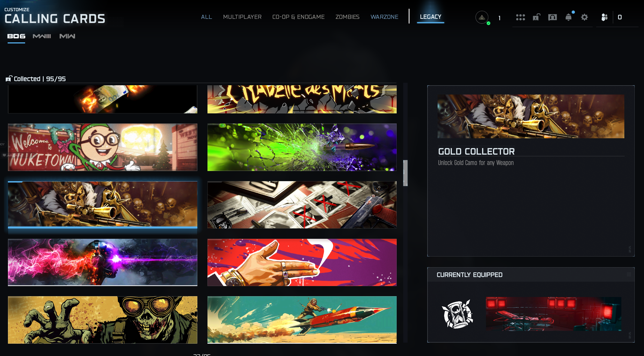Click the player level number 1
This screenshot has width=644, height=356.
(x=499, y=18)
